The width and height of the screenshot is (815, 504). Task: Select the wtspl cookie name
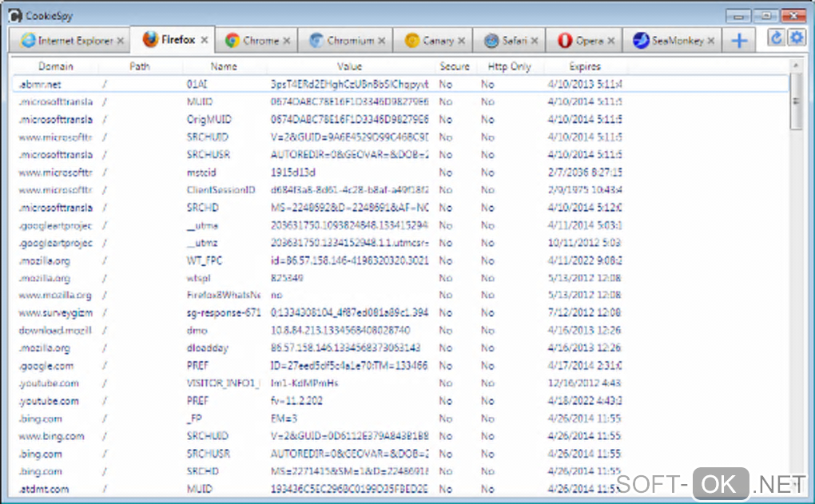(x=198, y=279)
